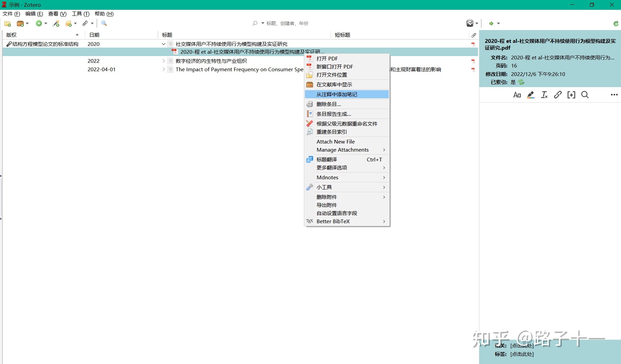Viewport: 621px width, 364px height.
Task: Click the green New Item plus icon
Action: tap(39, 23)
